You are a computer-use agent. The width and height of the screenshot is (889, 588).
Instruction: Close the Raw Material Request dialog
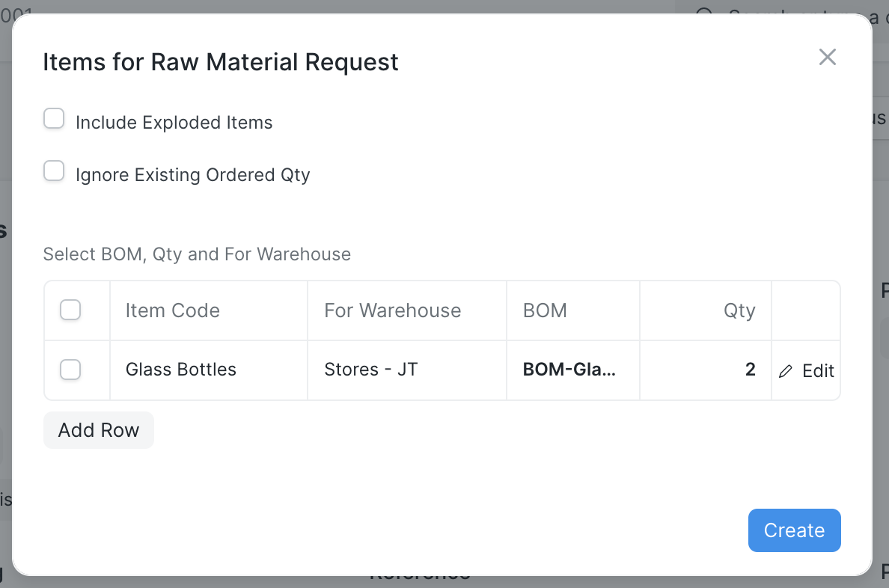coord(827,57)
